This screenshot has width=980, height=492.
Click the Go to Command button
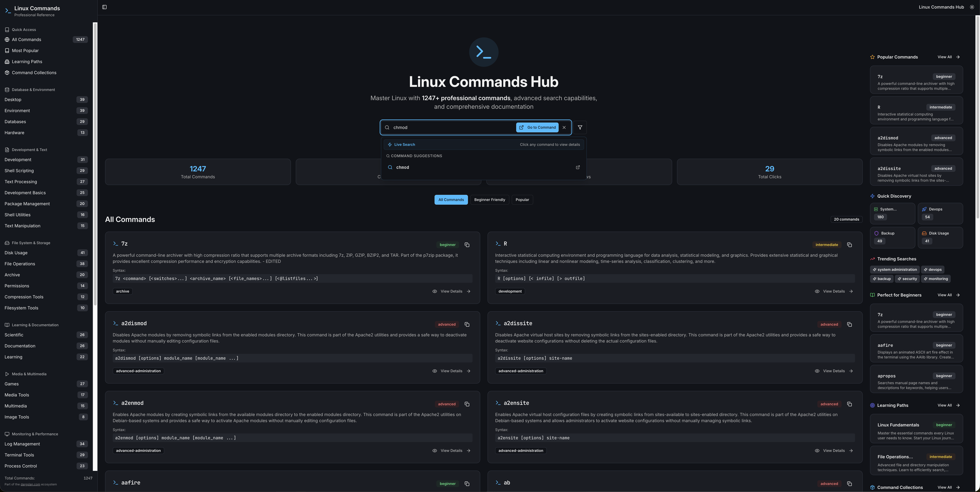[x=537, y=127]
